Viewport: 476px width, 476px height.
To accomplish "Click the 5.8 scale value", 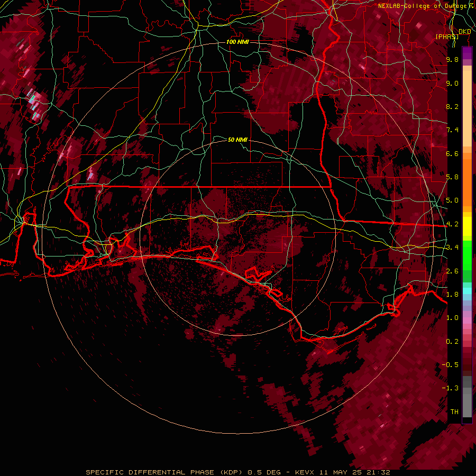I will point(452,177).
